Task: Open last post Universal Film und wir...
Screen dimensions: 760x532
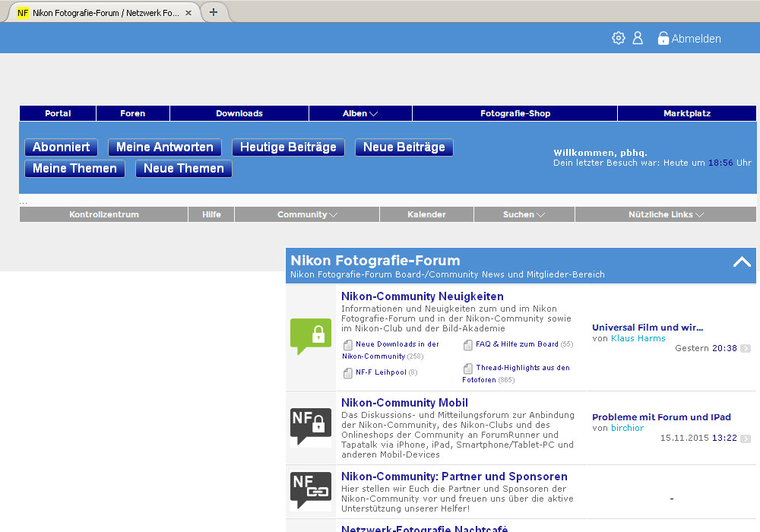Action: coord(648,328)
